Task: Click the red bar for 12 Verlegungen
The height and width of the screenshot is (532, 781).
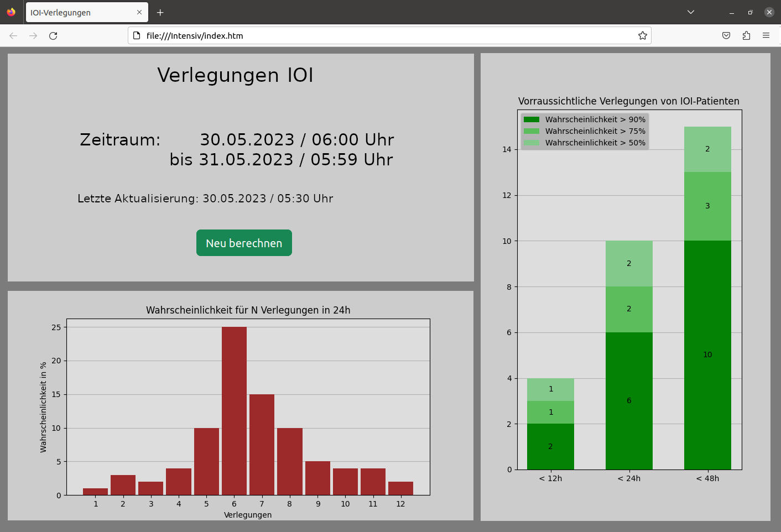Action: click(400, 488)
